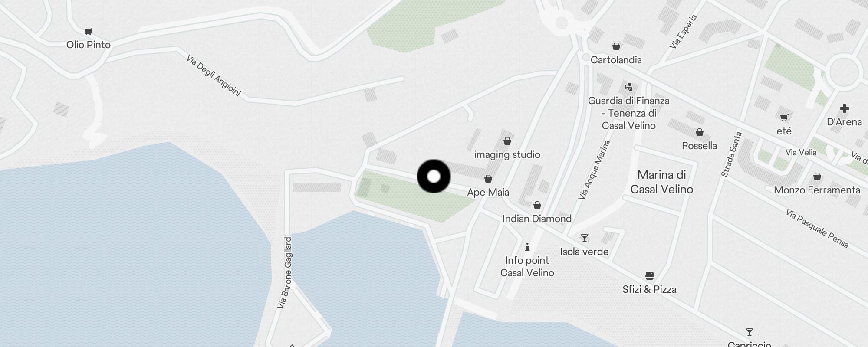Select the Sfizi & Pizza burger icon
This screenshot has height=347, width=868.
click(649, 276)
